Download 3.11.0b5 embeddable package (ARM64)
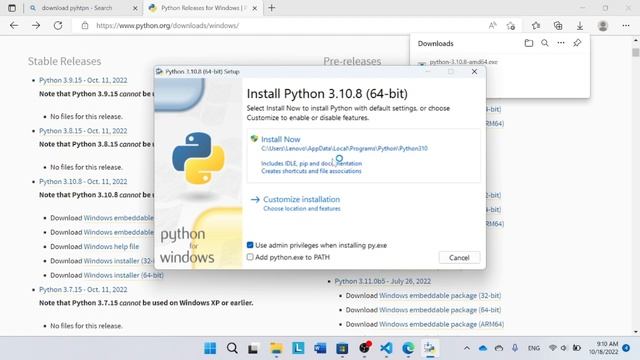 point(441,324)
